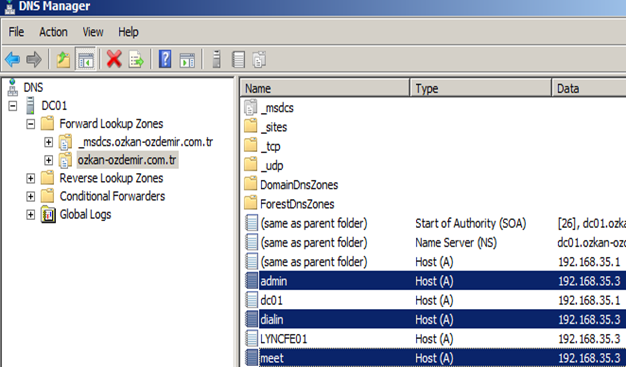Click the _tcp folder name
The image size is (626, 367).
point(270,146)
